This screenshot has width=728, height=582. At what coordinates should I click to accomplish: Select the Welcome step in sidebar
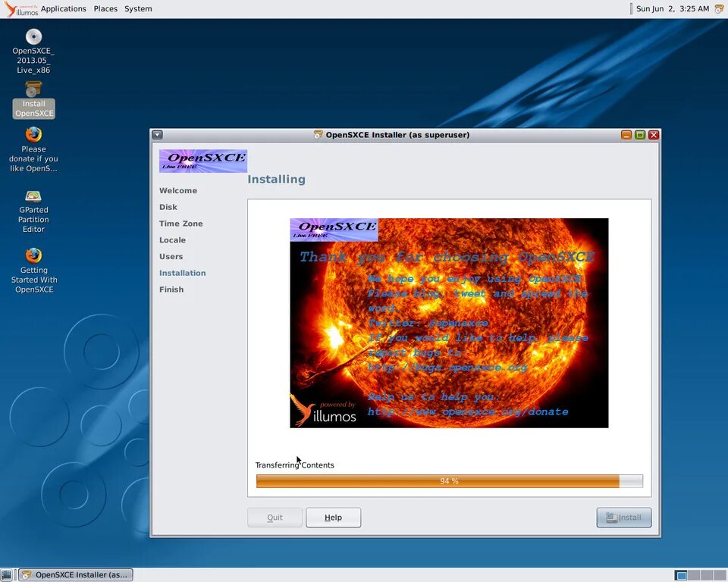click(x=178, y=191)
